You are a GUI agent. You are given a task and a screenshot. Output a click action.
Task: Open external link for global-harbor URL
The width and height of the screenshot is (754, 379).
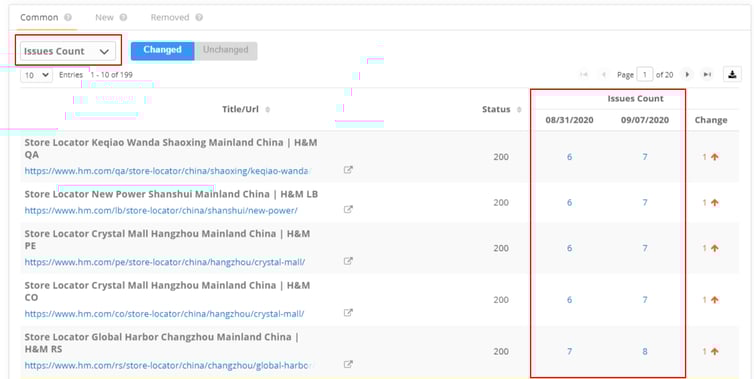(x=348, y=364)
